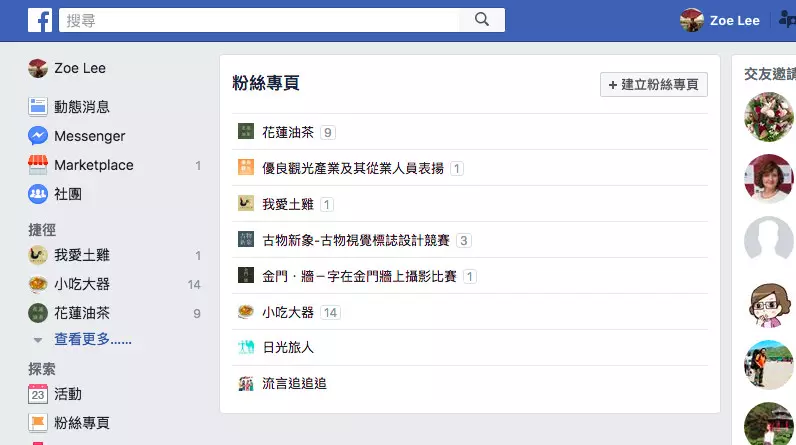Click the cartoon girl with glasses avatar
The image size is (796, 445).
pyautogui.click(x=769, y=303)
